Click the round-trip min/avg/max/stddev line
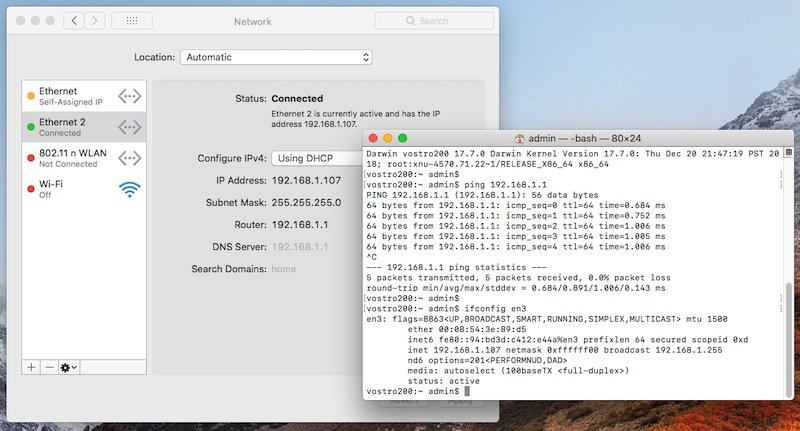 [x=516, y=288]
